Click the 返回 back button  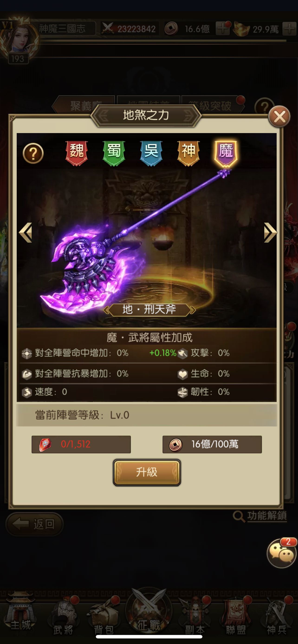pyautogui.click(x=35, y=524)
